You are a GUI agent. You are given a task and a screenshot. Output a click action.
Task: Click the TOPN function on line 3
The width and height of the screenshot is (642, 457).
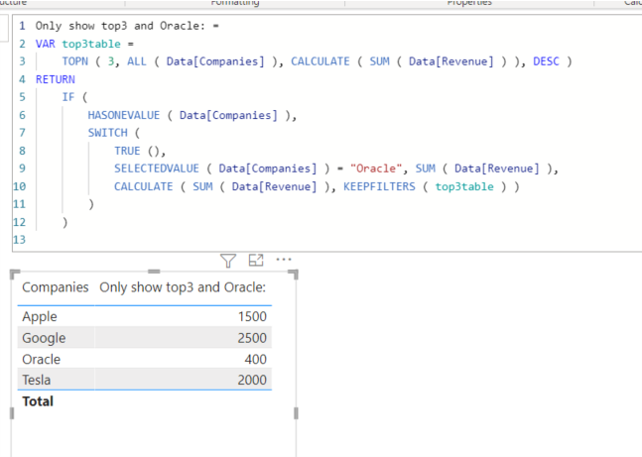coord(75,61)
